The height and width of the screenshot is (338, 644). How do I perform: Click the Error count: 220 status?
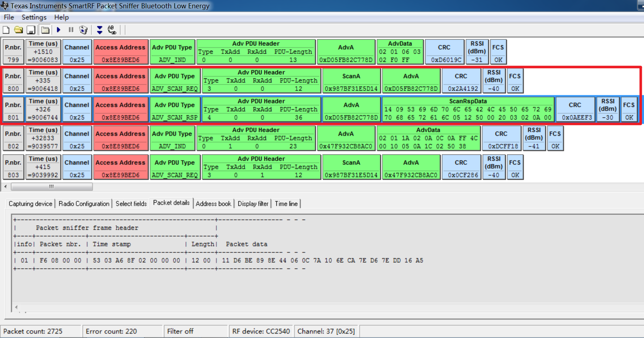(x=111, y=331)
